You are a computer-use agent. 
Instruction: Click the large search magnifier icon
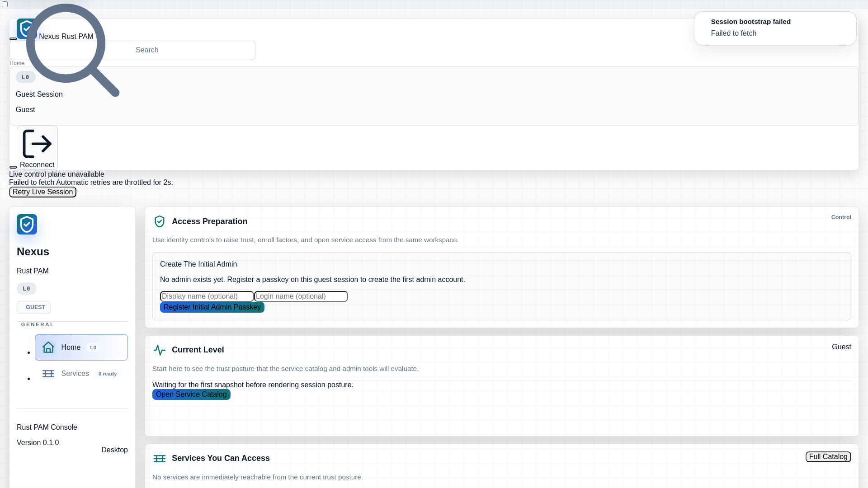(73, 50)
